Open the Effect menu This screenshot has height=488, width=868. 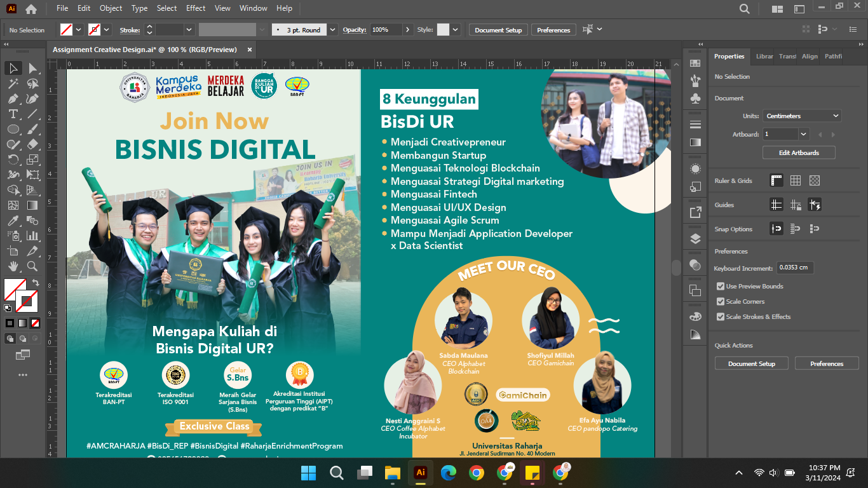(196, 8)
